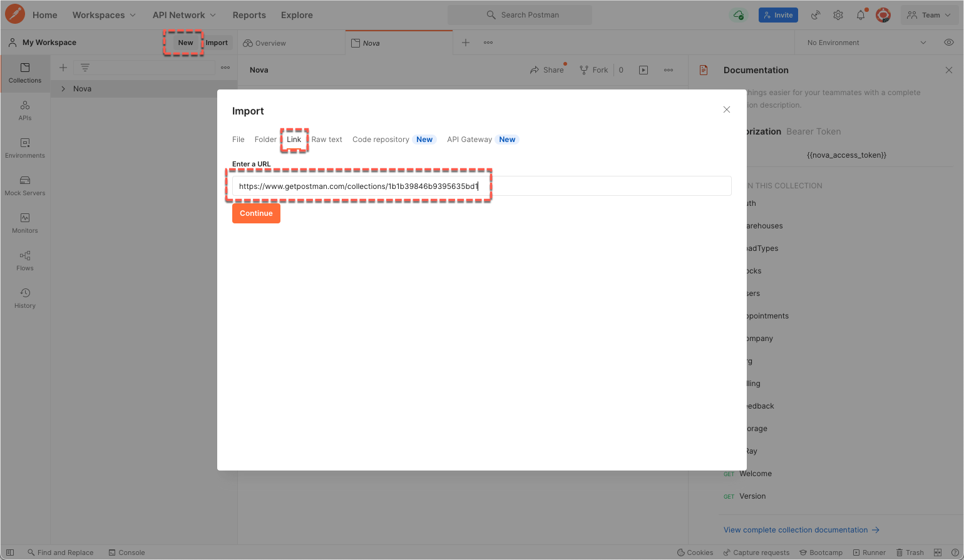This screenshot has height=560, width=964.
Task: Click the filter icon in collections search
Action: 85,68
